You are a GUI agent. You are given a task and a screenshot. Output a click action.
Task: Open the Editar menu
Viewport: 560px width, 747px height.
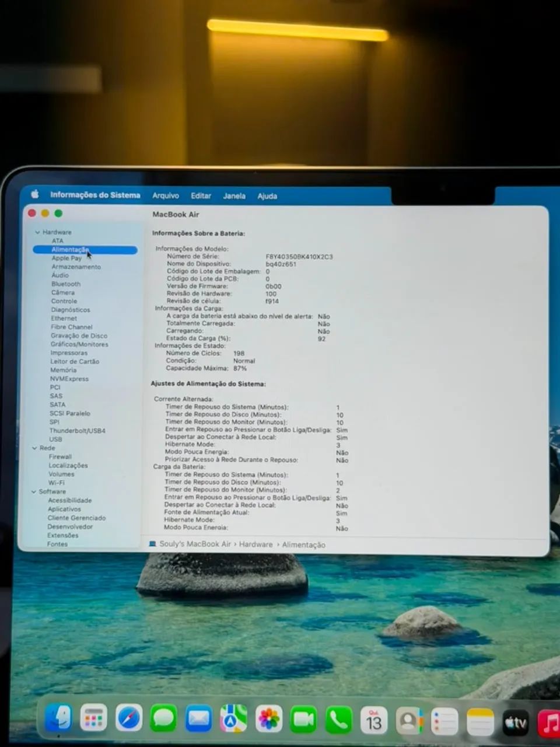201,196
